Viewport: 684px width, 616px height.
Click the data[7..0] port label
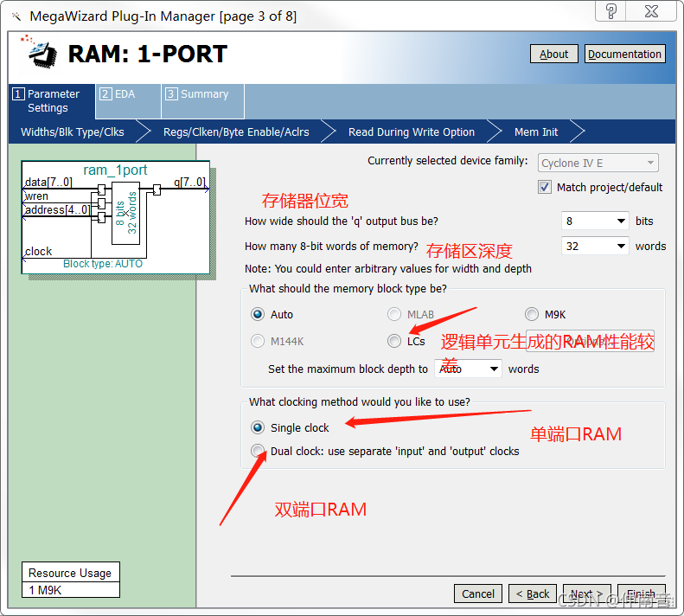[x=48, y=182]
